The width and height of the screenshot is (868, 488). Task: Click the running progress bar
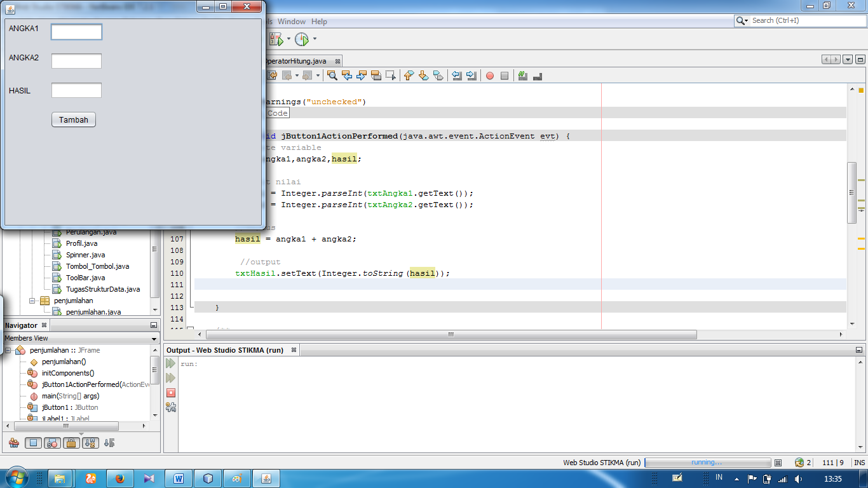coord(707,463)
